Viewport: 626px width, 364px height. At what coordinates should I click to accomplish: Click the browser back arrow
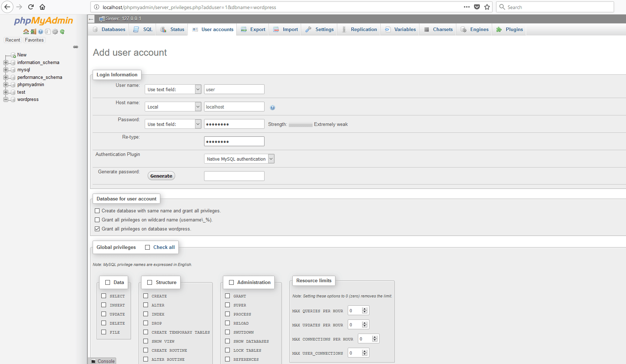coord(7,7)
